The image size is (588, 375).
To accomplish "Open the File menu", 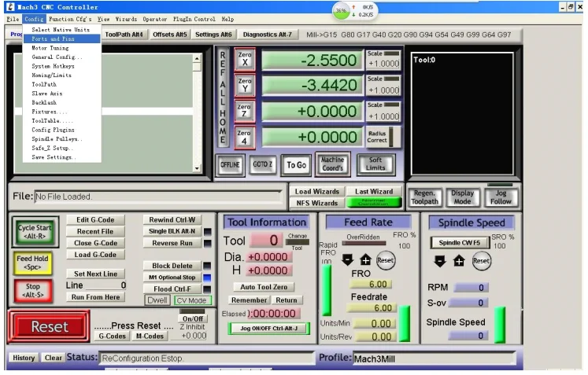I will (13, 19).
